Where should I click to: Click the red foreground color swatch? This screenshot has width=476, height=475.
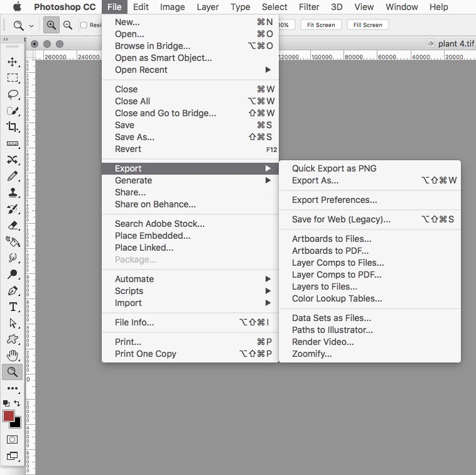coord(8,416)
